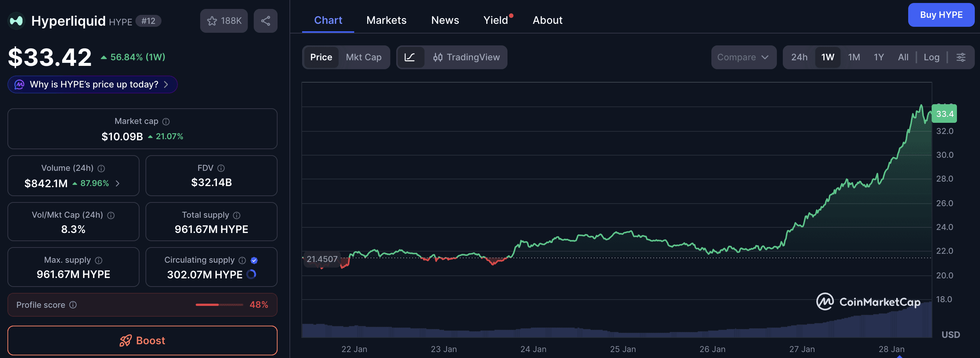Click the Boost button
This screenshot has width=980, height=358.
coord(142,340)
